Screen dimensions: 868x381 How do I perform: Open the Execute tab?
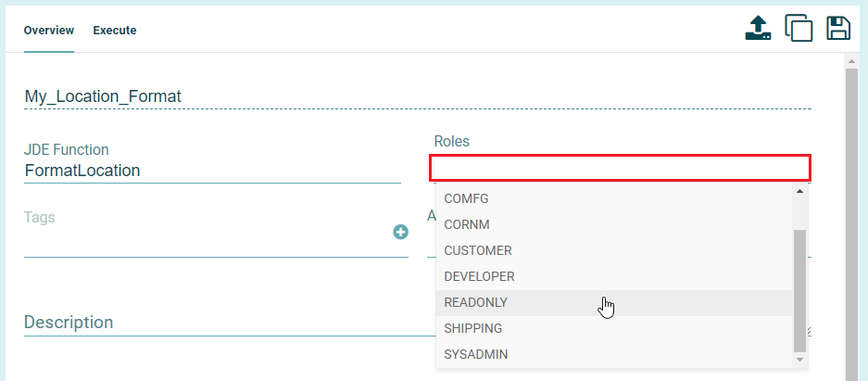115,31
